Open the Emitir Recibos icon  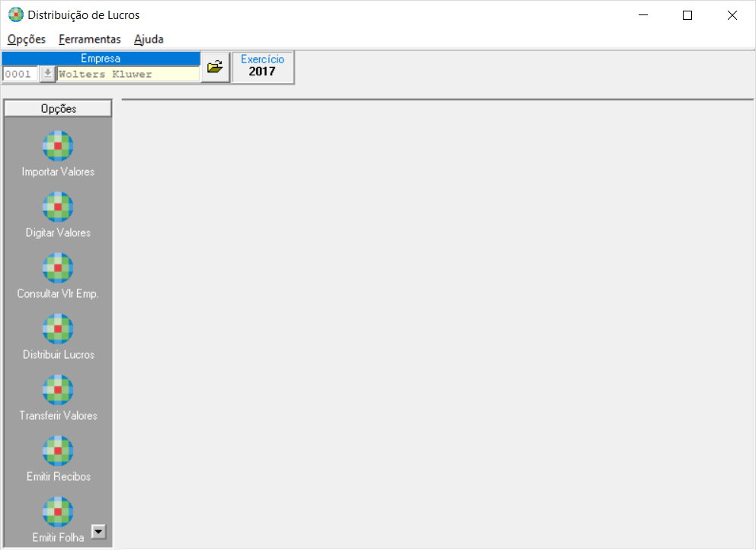tap(58, 451)
